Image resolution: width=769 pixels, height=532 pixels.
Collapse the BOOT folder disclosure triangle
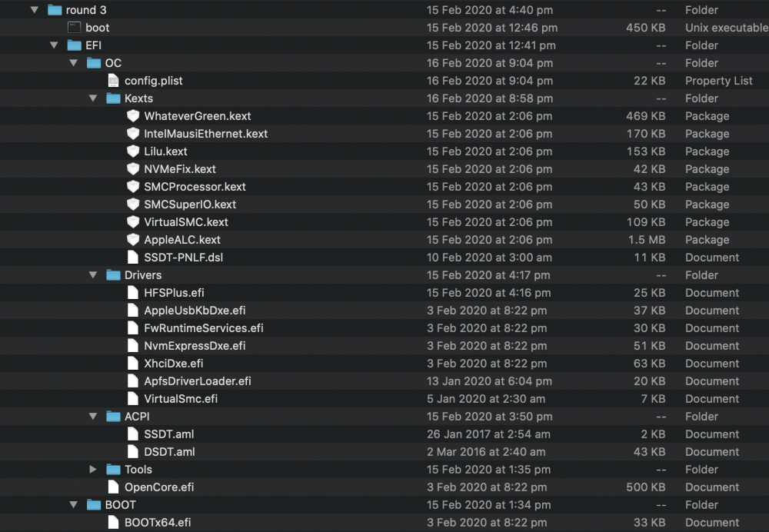click(74, 504)
